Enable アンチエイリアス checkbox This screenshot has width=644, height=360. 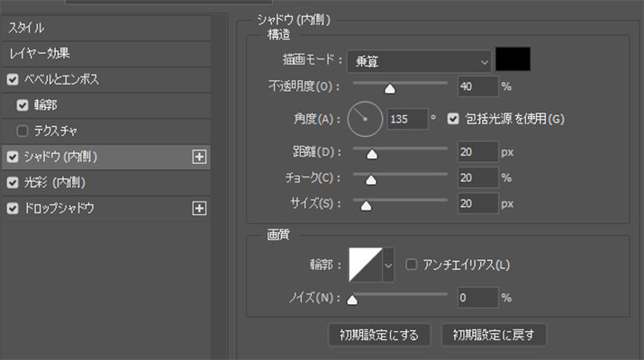click(x=411, y=265)
